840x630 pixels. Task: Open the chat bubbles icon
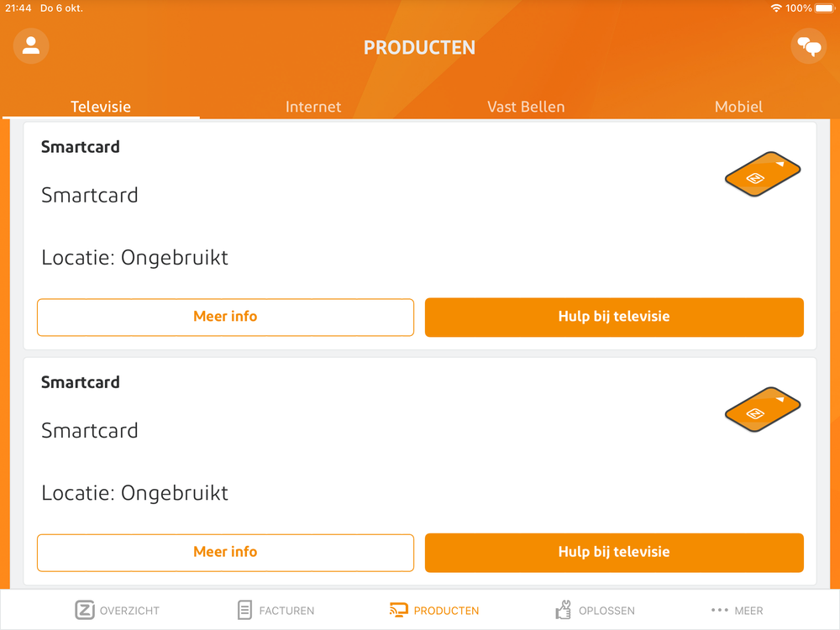point(809,46)
